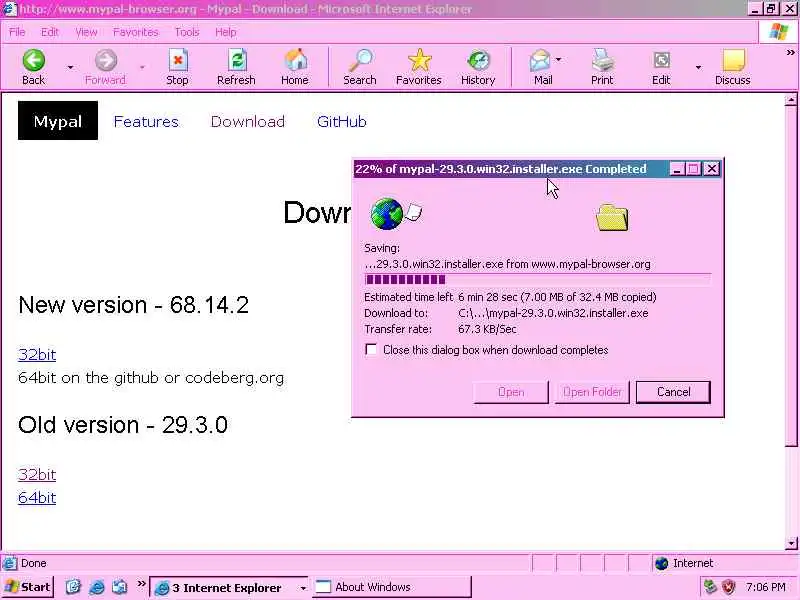Open the Discuss note icon
Image resolution: width=800 pixels, height=600 pixels.
734,60
